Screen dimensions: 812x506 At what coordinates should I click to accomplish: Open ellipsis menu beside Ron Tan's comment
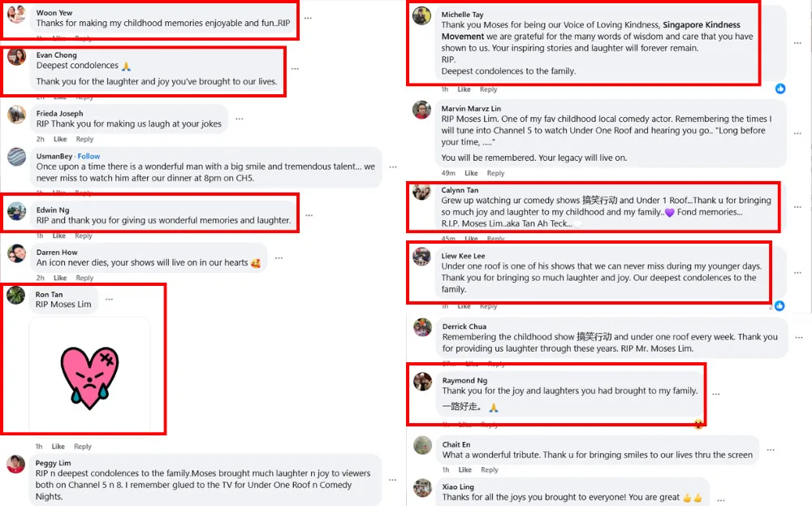pyautogui.click(x=109, y=300)
